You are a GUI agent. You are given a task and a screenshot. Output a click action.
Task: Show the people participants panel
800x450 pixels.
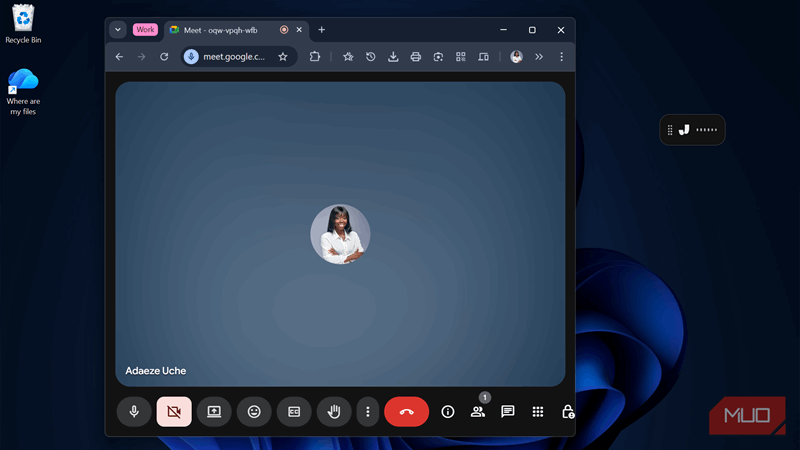(x=478, y=411)
